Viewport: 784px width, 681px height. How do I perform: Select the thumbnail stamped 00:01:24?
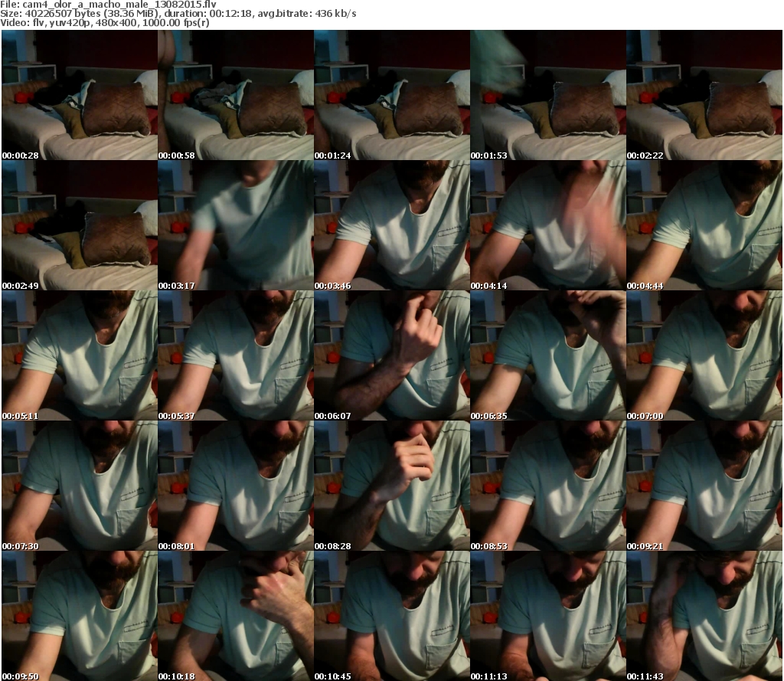click(392, 95)
